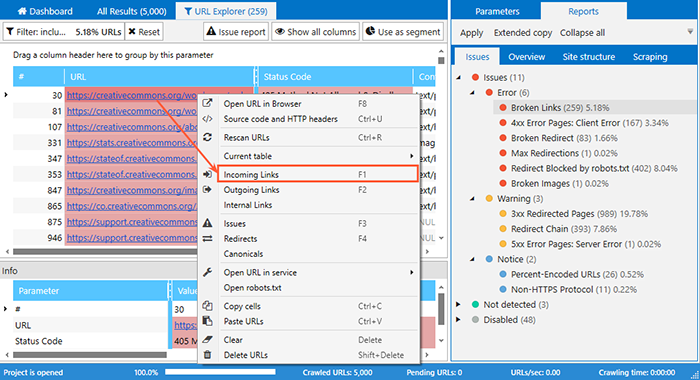Open the Site structure tab
Image resolution: width=700 pixels, height=380 pixels.
tap(588, 57)
